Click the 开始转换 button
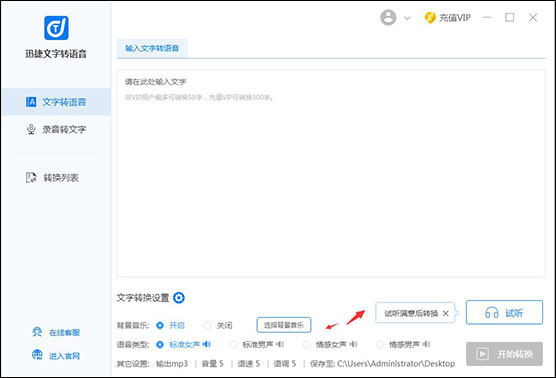This screenshot has height=378, width=556. pyautogui.click(x=504, y=354)
